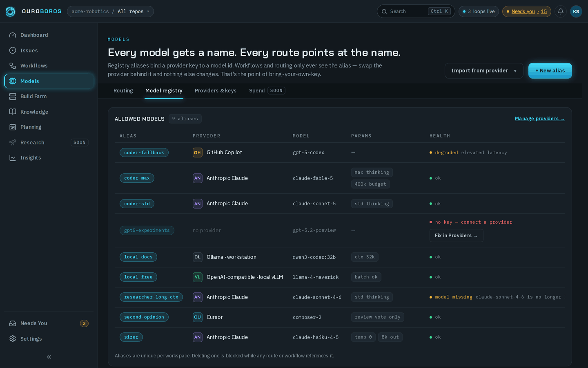Open the acme-robotics repo selector dropdown
The height and width of the screenshot is (368, 588).
[x=110, y=11]
